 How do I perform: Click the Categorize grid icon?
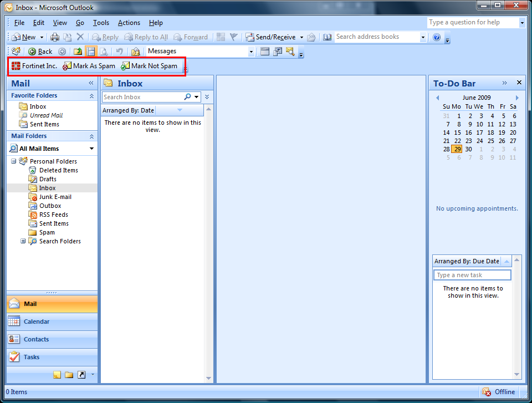coord(221,37)
